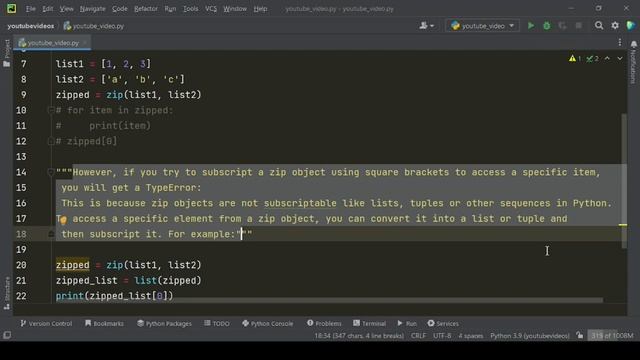Image resolution: width=640 pixels, height=360 pixels.
Task: Click the Stop icon in toolbar
Action: pos(578,26)
